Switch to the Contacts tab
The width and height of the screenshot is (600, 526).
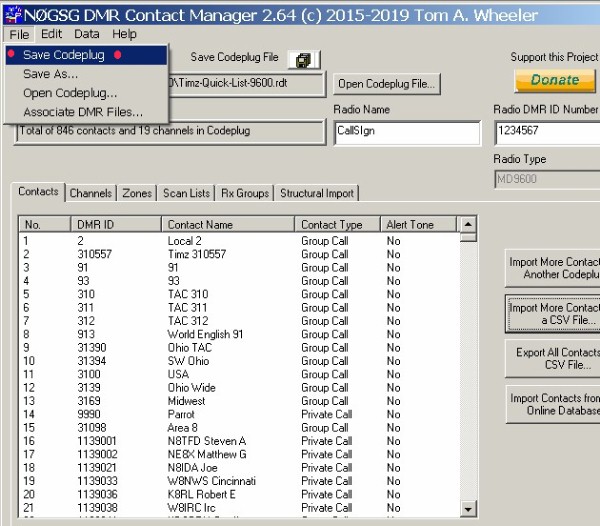coord(38,192)
